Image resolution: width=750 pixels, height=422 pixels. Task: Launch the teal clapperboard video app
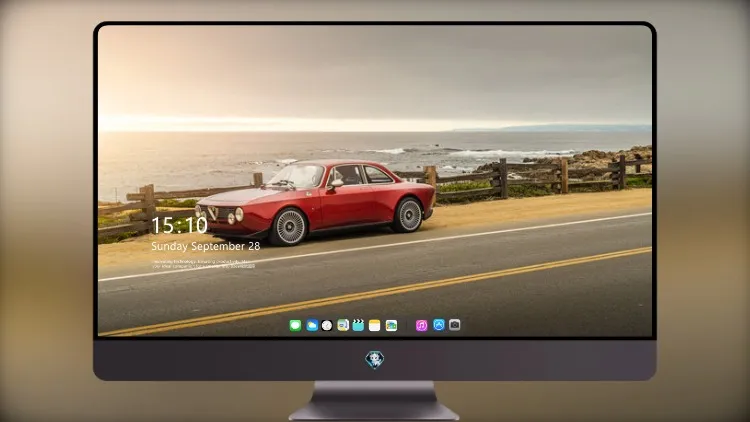pyautogui.click(x=358, y=325)
